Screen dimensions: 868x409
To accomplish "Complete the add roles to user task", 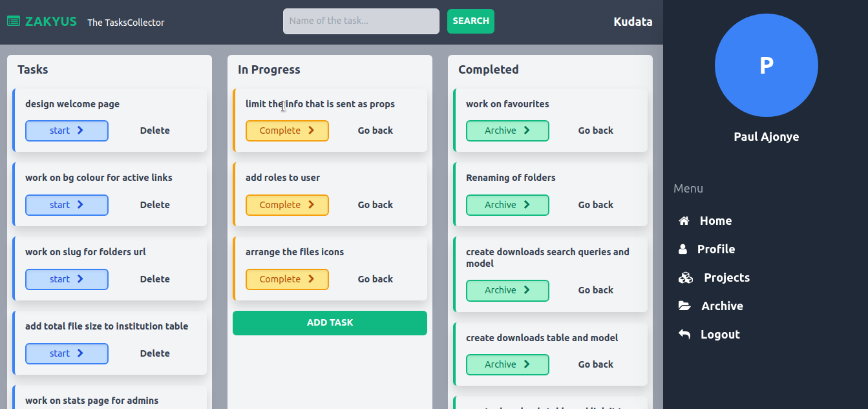I will (287, 205).
